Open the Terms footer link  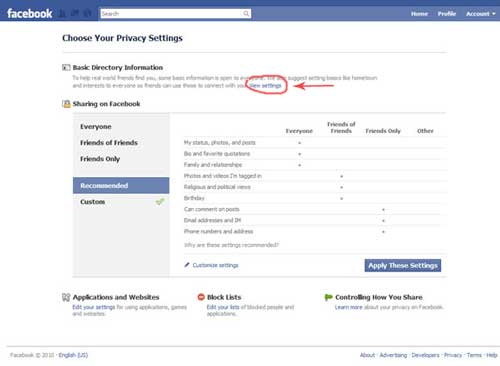point(474,355)
